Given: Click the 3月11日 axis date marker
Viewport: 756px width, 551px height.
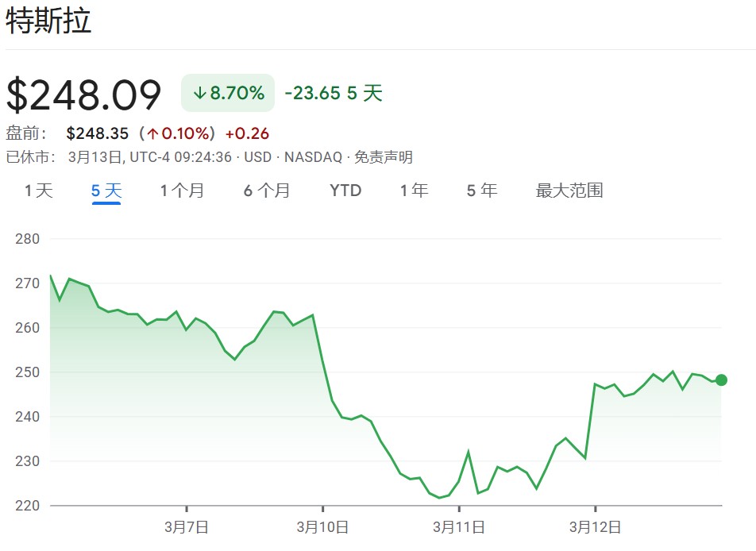Looking at the screenshot, I should coord(459,526).
